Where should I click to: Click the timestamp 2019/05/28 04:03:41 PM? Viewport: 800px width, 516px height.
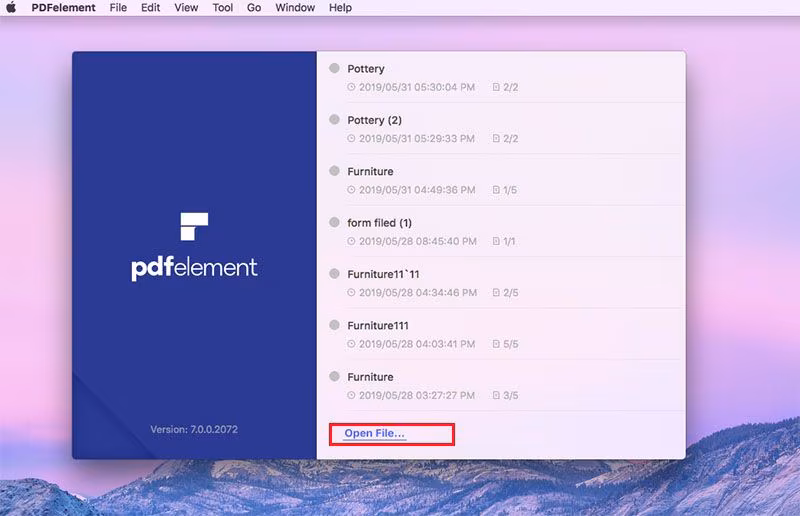tap(417, 344)
